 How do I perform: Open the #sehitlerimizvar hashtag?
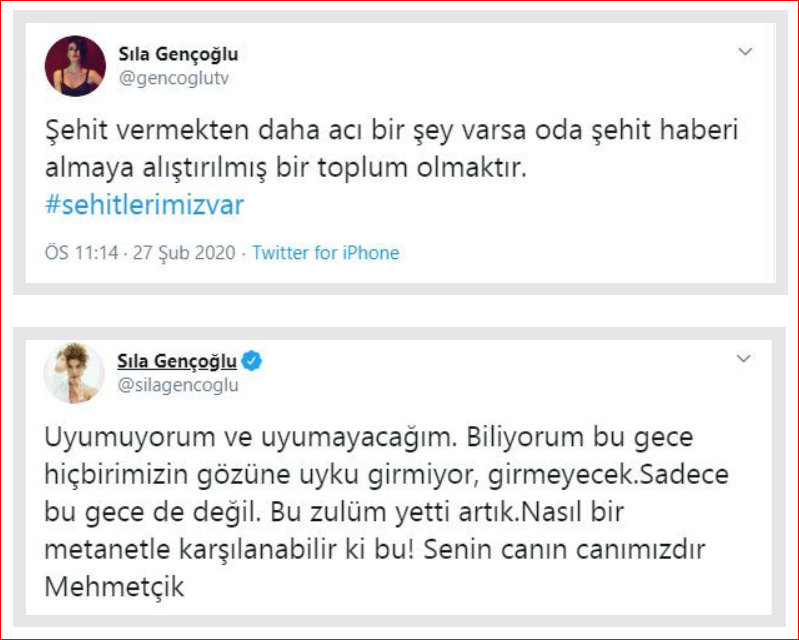(145, 204)
